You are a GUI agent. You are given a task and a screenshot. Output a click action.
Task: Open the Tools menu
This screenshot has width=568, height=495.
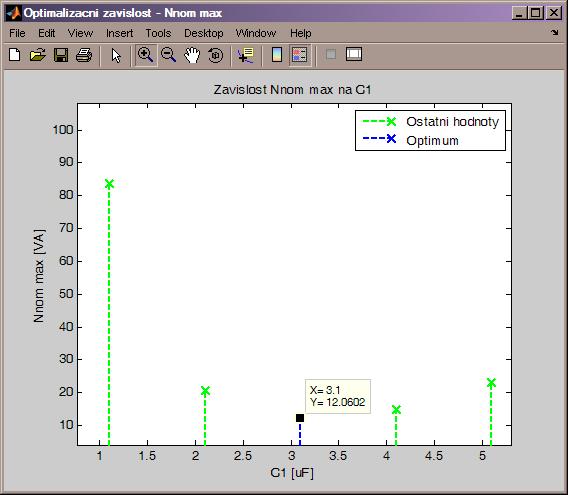coord(158,33)
